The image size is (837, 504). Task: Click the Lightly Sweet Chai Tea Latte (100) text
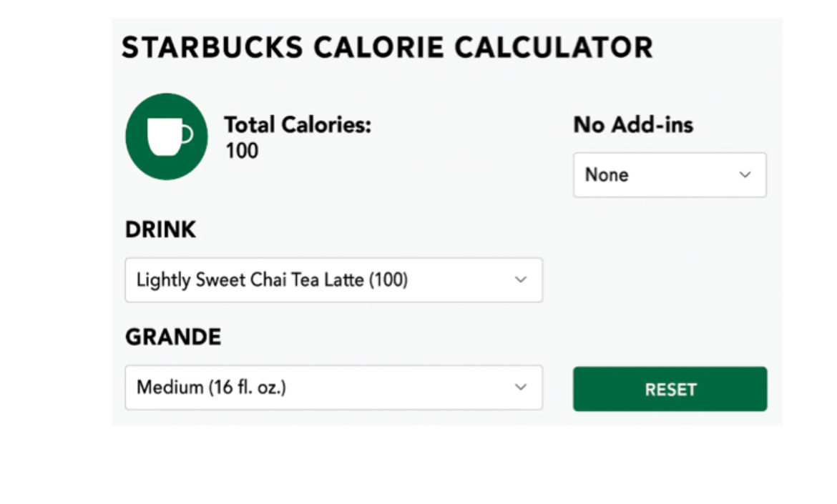[272, 280]
